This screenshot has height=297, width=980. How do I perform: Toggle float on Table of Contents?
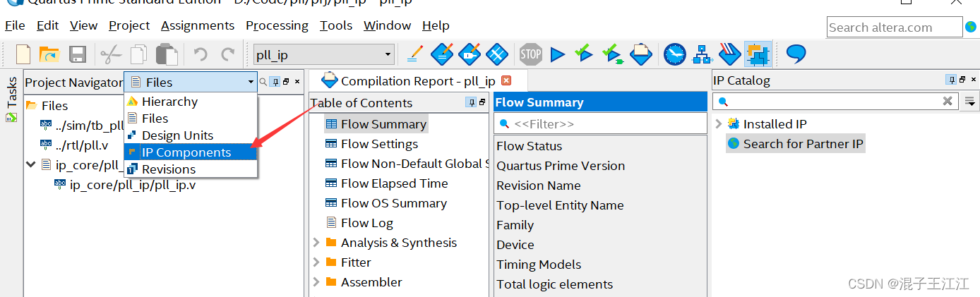point(482,102)
